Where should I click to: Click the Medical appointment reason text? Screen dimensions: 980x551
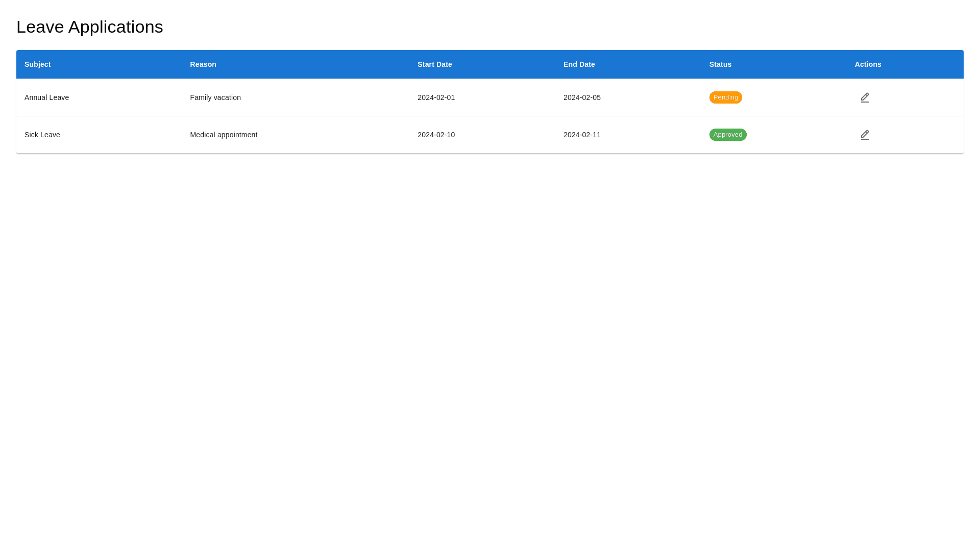(x=224, y=135)
